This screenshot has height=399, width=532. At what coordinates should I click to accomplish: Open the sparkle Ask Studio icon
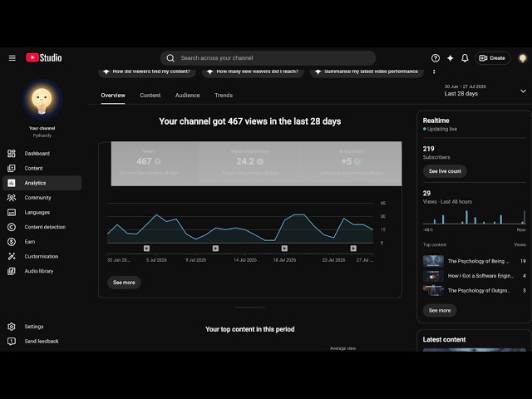tap(451, 58)
